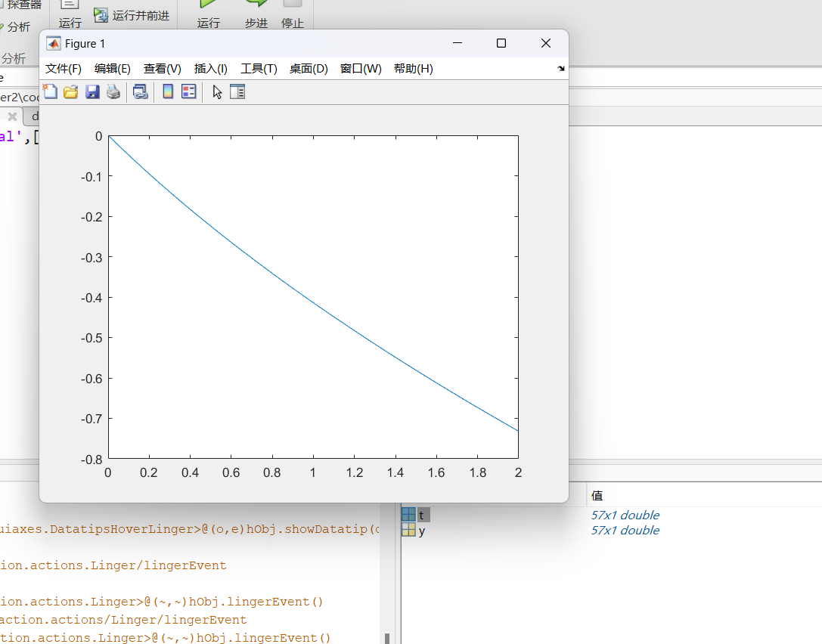Image resolution: width=822 pixels, height=644 pixels.
Task: Click the New Figure toolbar icon
Action: [50, 91]
